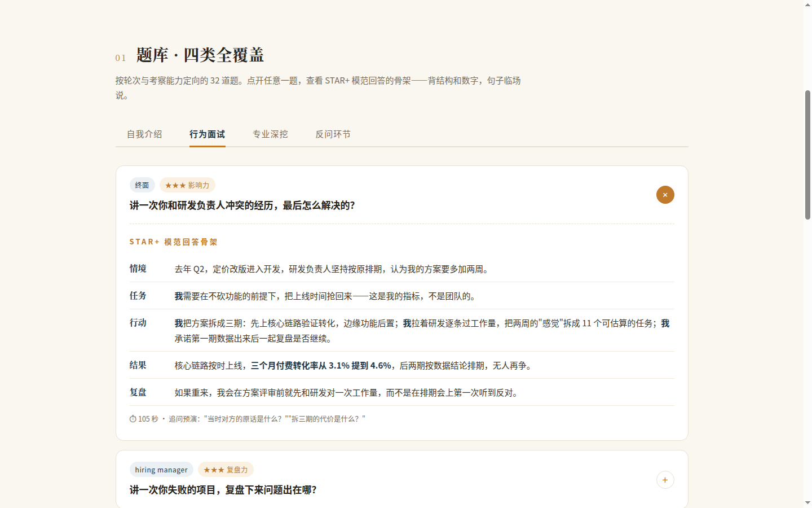Open the 专业深挖 tab

click(x=270, y=134)
